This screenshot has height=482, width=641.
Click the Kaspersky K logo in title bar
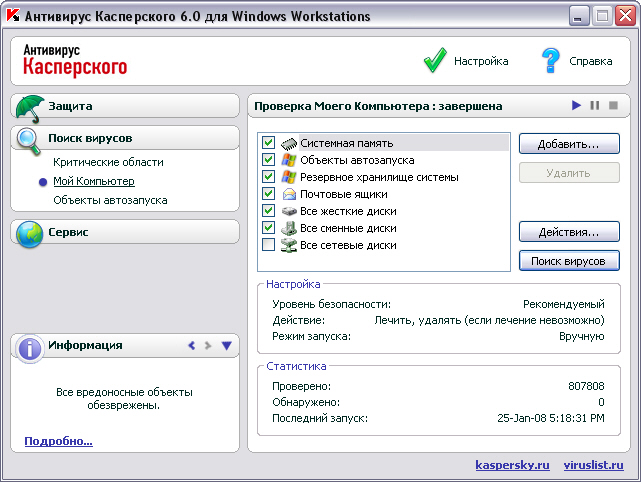pyautogui.click(x=13, y=15)
